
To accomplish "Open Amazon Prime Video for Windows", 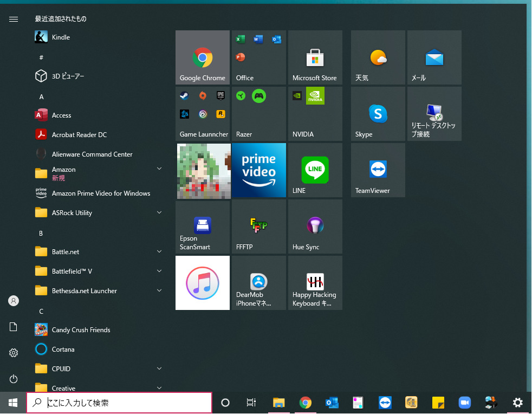I will [x=99, y=193].
